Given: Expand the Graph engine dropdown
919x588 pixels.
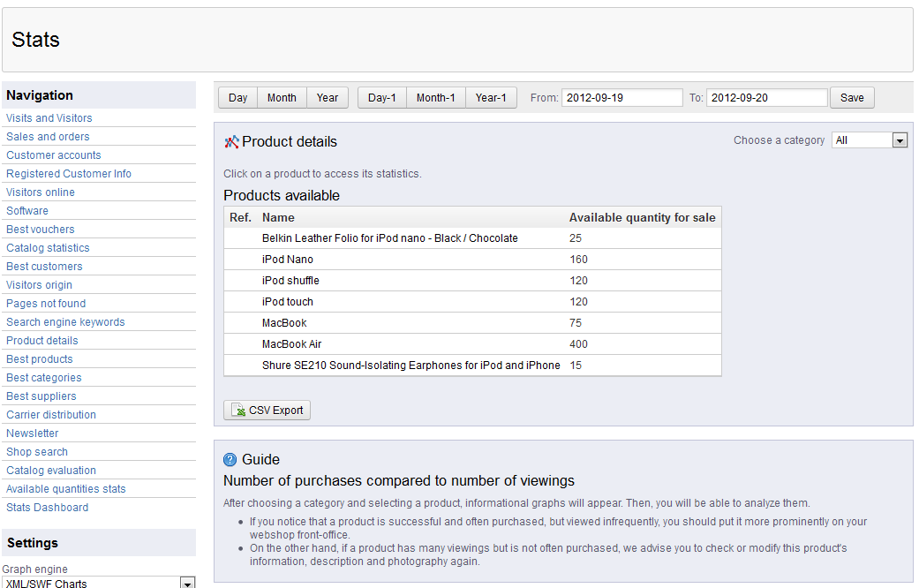Looking at the screenshot, I should (x=98, y=583).
